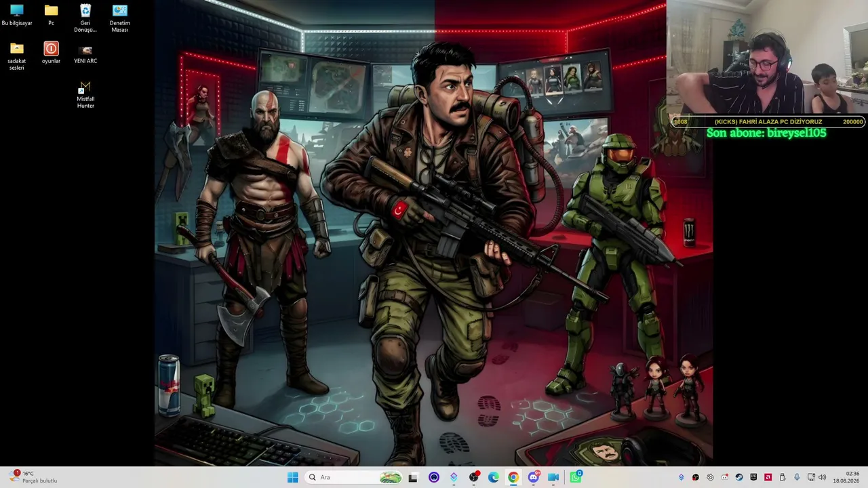Open the purple layered diamond taskbar app

tap(454, 477)
